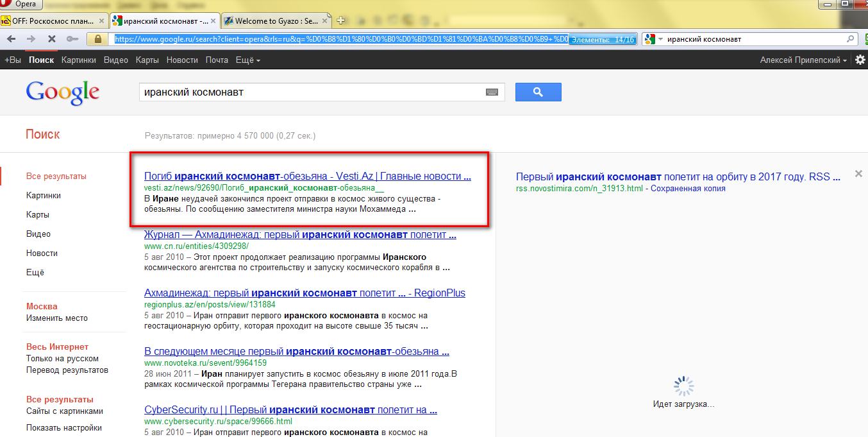Open the 'Алексей Прилепский' account dropdown
This screenshot has width=868, height=437.
[803, 60]
